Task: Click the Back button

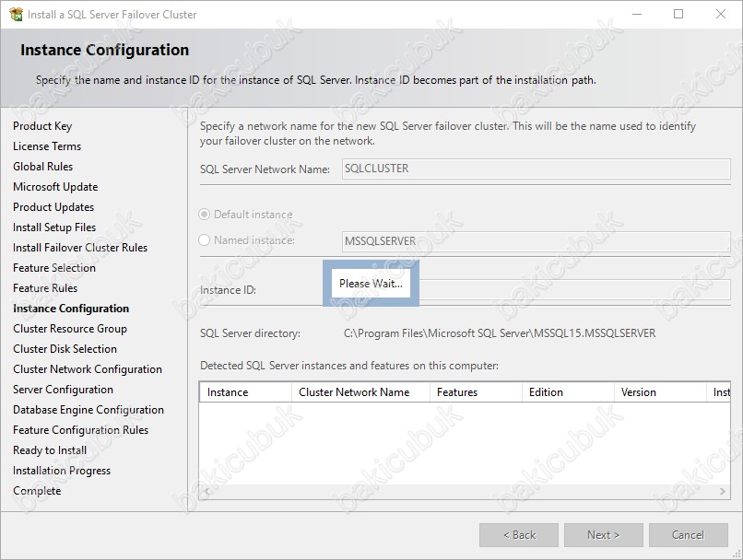Action: tap(519, 535)
